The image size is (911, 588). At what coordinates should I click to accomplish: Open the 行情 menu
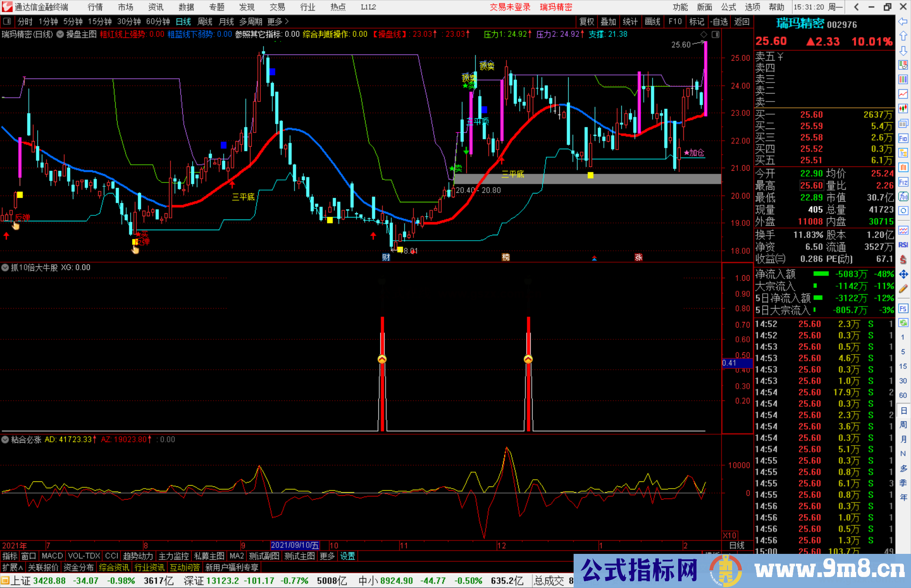pos(95,7)
